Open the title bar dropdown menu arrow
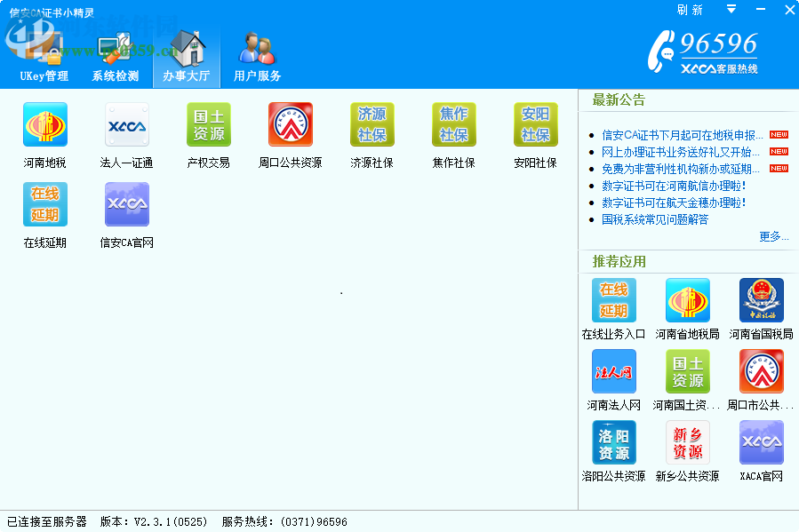Screen dimensions: 799x532 click(x=731, y=9)
